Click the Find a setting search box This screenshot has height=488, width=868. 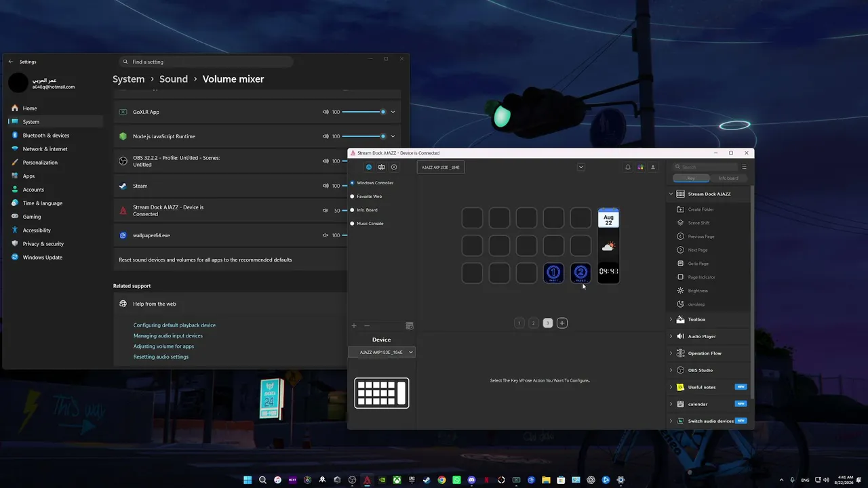[205, 62]
